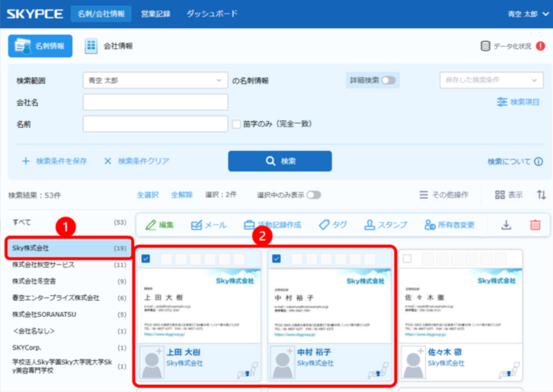Click the blue 検索 button
Image resolution: width=553 pixels, height=392 pixels.
point(280,161)
